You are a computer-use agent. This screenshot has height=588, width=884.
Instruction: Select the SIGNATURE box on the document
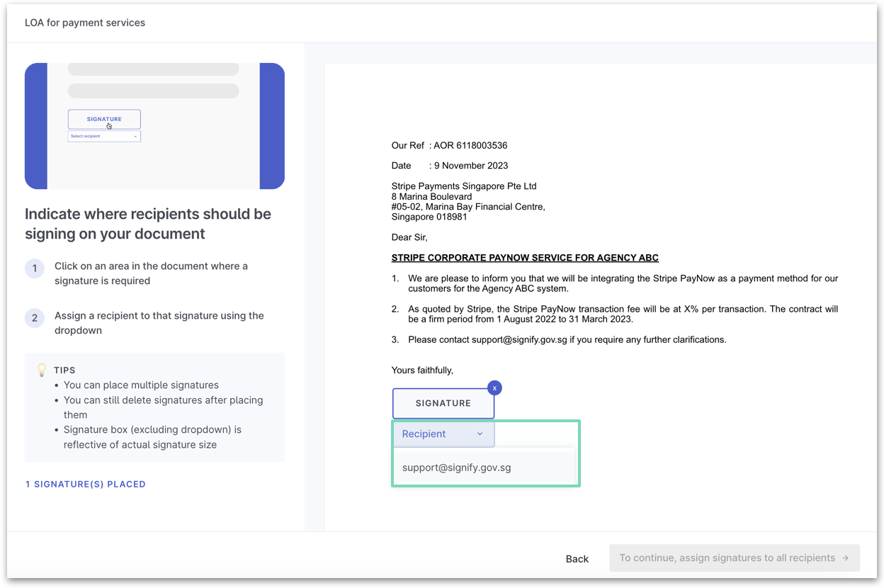pos(443,403)
